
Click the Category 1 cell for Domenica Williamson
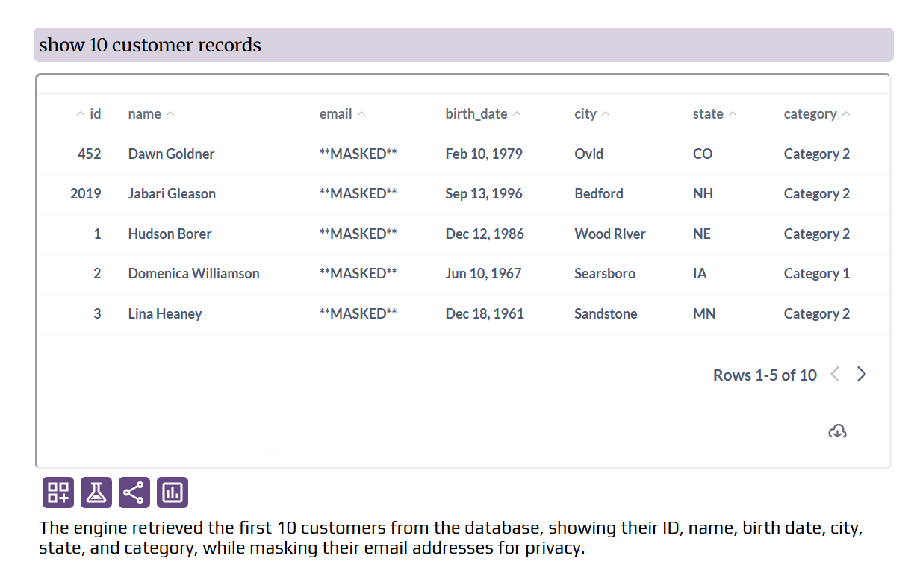(816, 274)
